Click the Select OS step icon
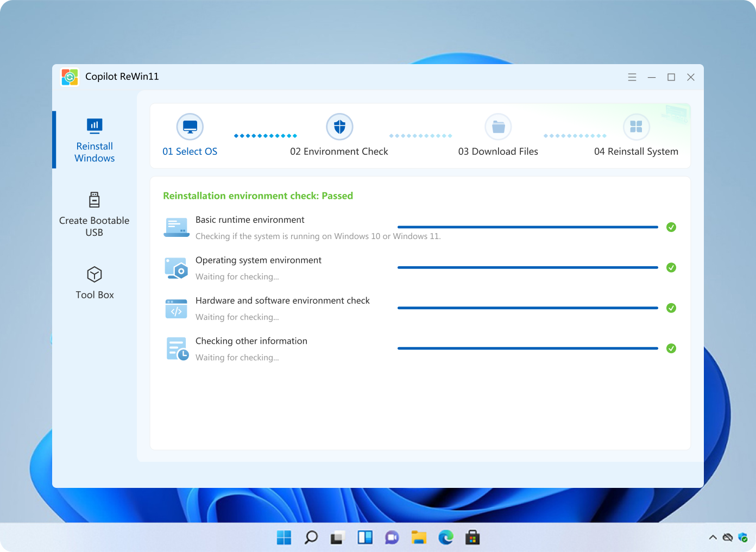 coord(190,127)
